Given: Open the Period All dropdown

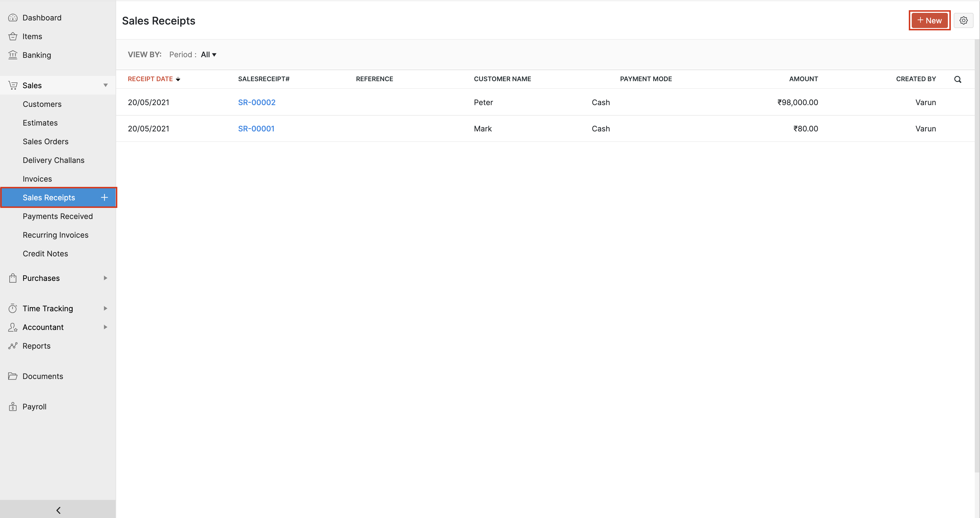Looking at the screenshot, I should point(208,55).
